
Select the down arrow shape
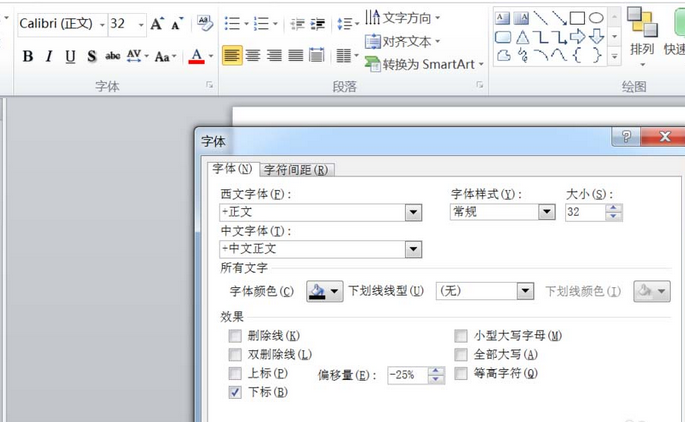point(597,37)
